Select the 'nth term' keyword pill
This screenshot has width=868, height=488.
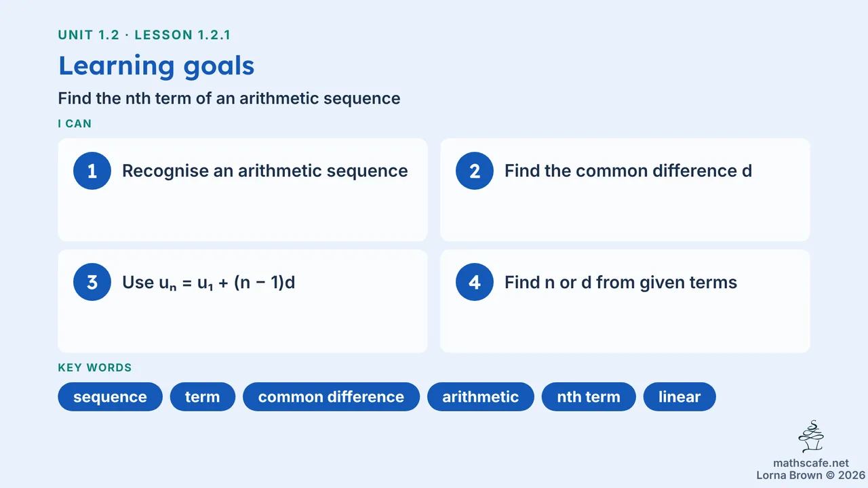pos(589,396)
